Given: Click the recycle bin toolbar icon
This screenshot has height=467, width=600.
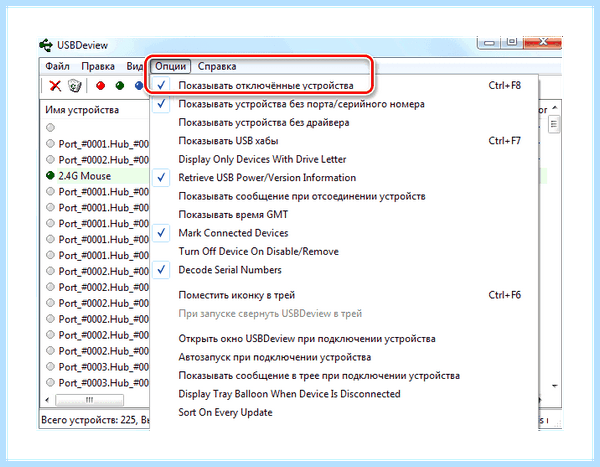Looking at the screenshot, I should coord(75,85).
